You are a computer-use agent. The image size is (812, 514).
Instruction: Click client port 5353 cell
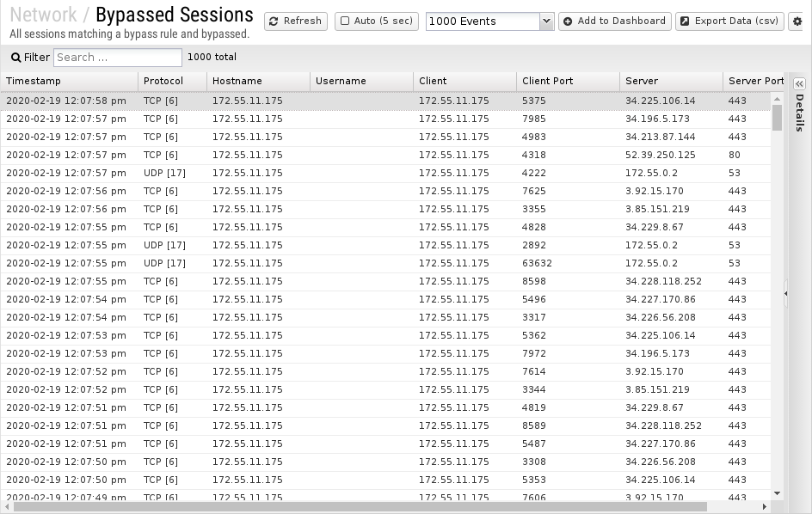tap(568, 480)
